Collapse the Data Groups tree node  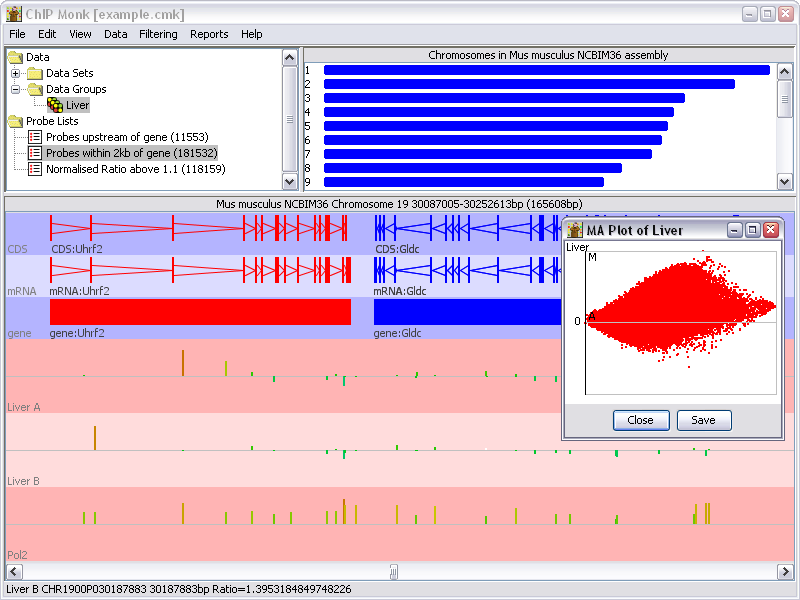(x=15, y=89)
